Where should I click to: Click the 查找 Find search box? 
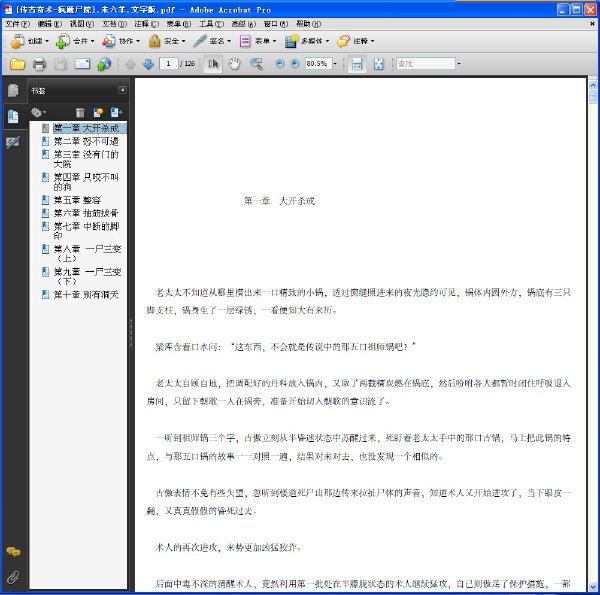pos(426,64)
